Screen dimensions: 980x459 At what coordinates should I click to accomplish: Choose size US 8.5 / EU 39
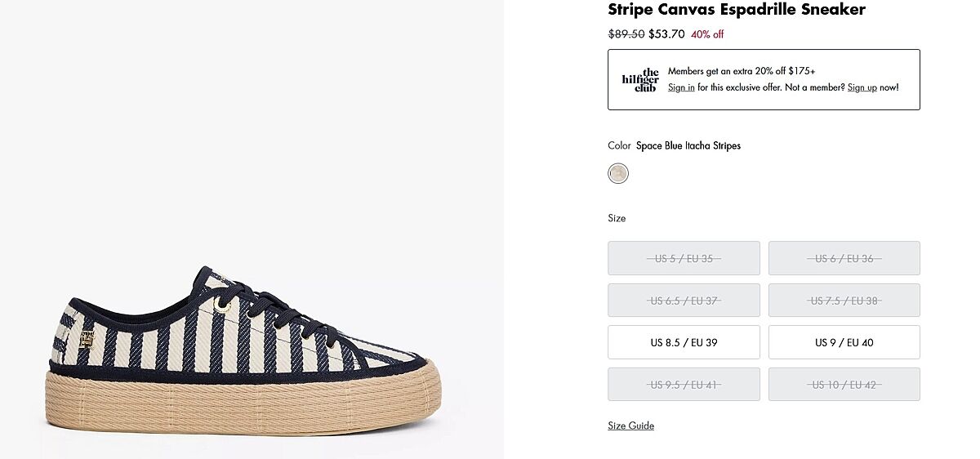(x=684, y=342)
